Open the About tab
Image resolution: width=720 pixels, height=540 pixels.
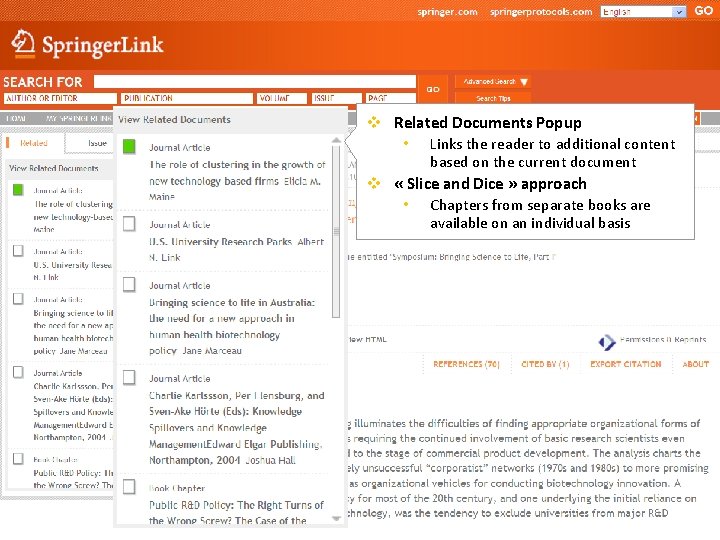point(695,364)
